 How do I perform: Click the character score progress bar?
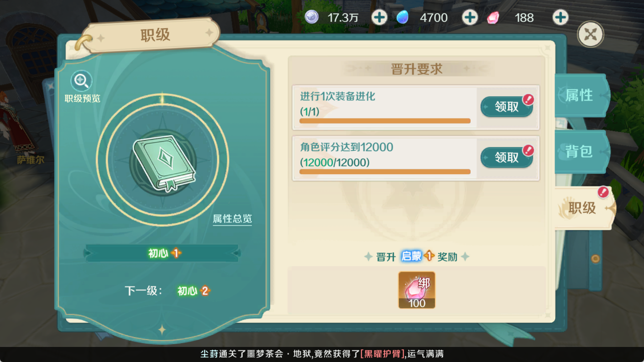point(385,171)
